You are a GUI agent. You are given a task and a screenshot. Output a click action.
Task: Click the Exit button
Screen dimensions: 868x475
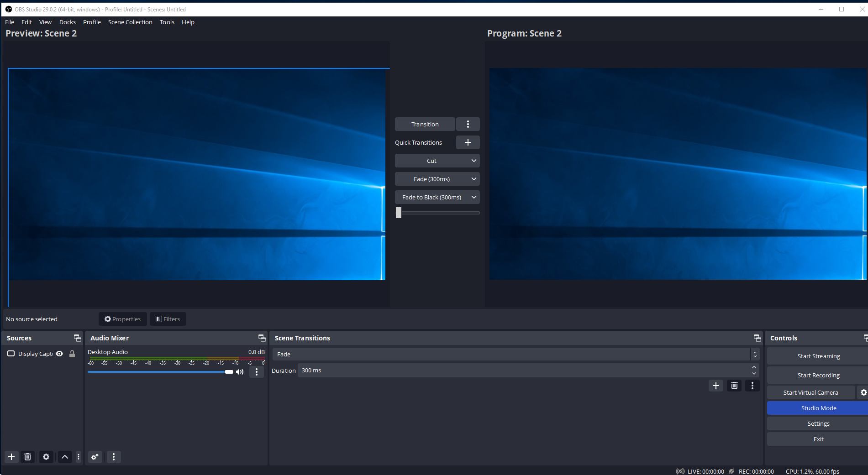tap(818, 439)
